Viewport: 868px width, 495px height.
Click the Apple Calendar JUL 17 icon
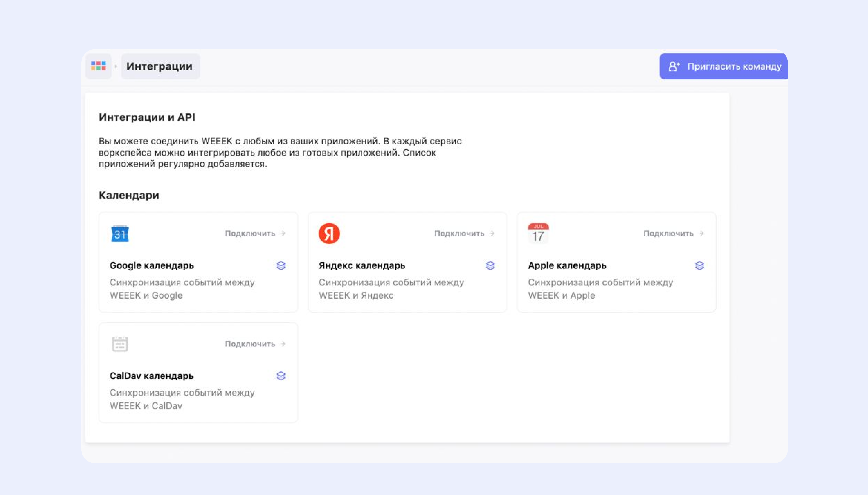(538, 233)
